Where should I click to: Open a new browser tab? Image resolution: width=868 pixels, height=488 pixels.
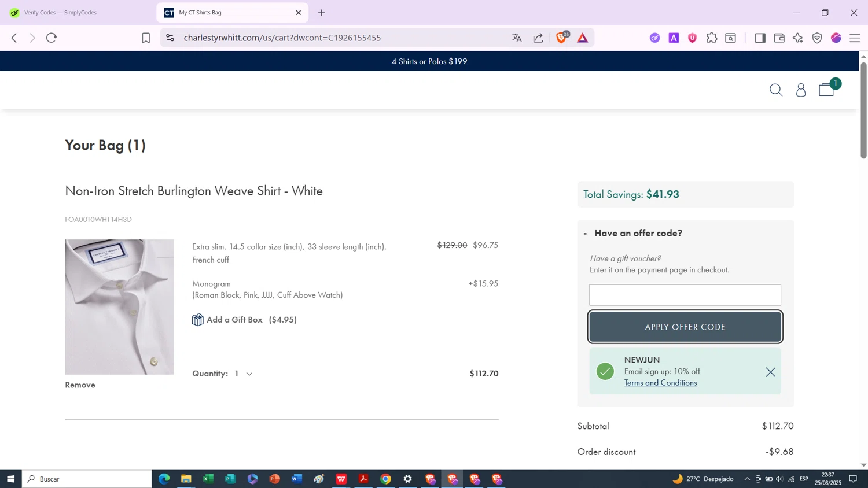point(322,13)
